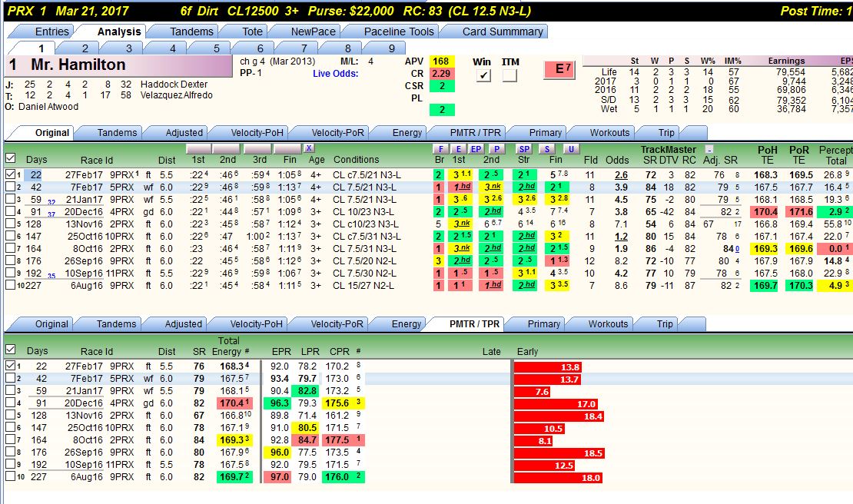Click the blank button above the Fin time column
Image resolution: width=853 pixels, height=504 pixels.
click(x=287, y=148)
